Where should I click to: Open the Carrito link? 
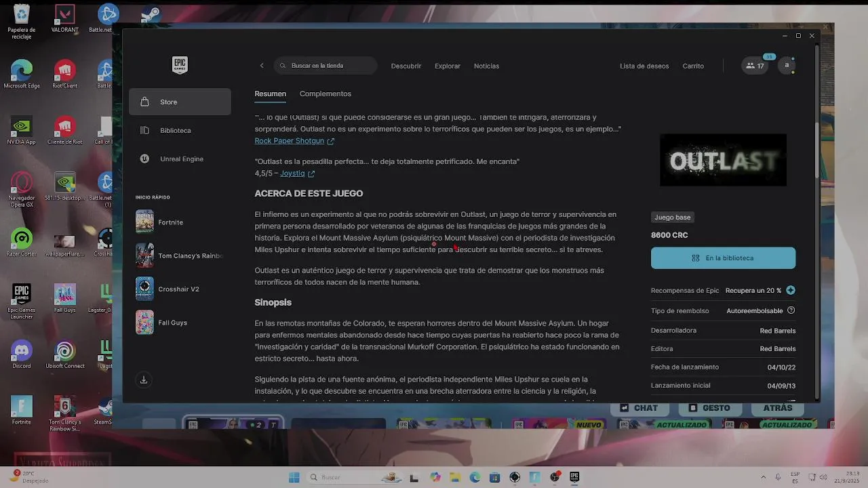tap(693, 66)
